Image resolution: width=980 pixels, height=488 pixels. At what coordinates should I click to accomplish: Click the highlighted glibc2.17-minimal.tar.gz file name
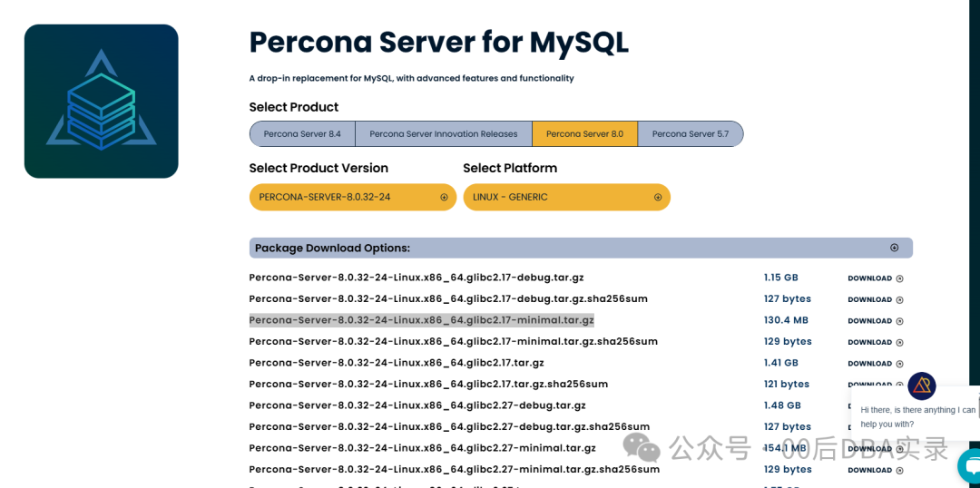tap(421, 320)
